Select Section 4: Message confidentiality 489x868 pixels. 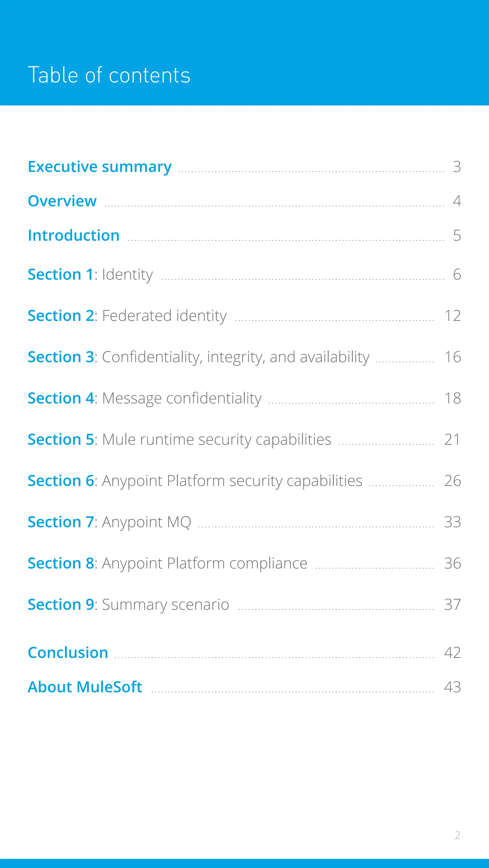[x=145, y=398]
